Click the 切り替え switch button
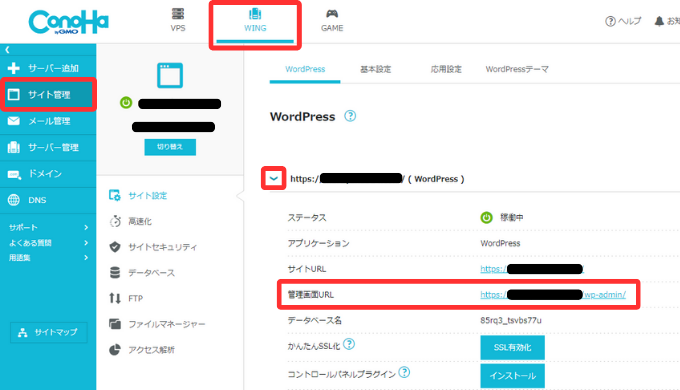The height and width of the screenshot is (390, 680). pyautogui.click(x=170, y=147)
